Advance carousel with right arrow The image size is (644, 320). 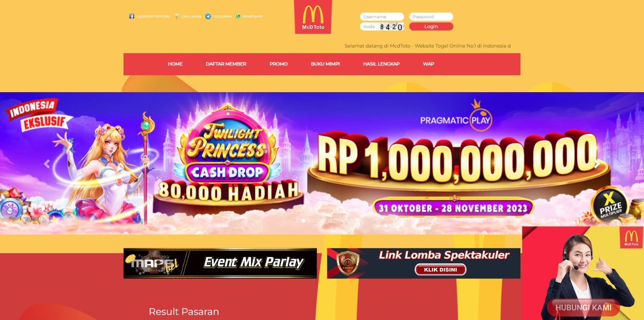pos(597,164)
